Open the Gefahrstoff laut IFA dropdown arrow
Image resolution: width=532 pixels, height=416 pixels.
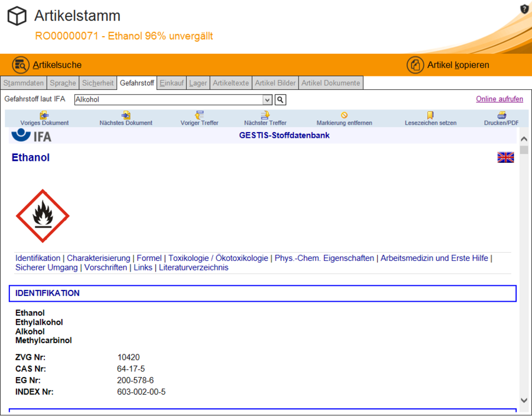coord(267,99)
